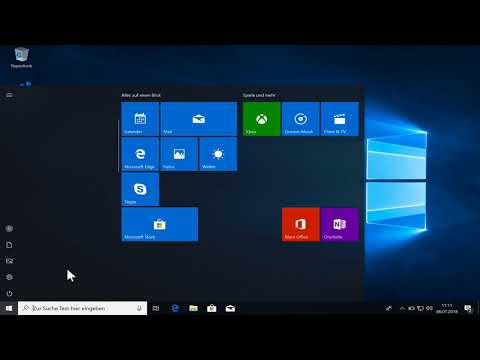This screenshot has width=480, height=360.
Task: Open the green Xbox tile
Action: [262, 119]
